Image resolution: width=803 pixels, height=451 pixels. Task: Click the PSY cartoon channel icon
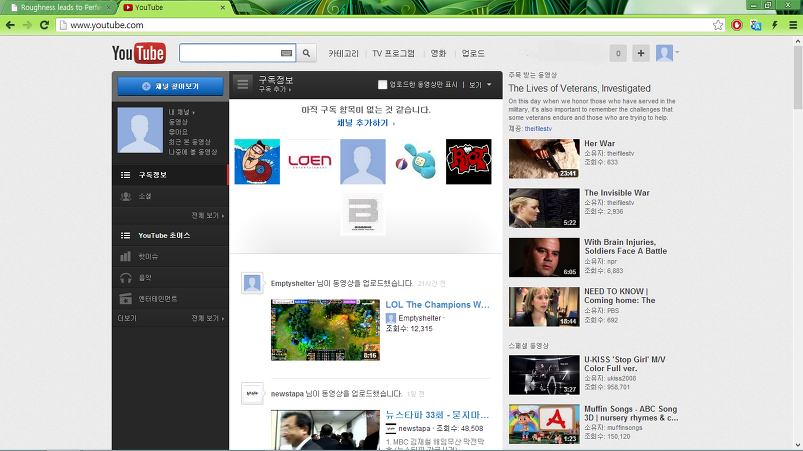257,162
